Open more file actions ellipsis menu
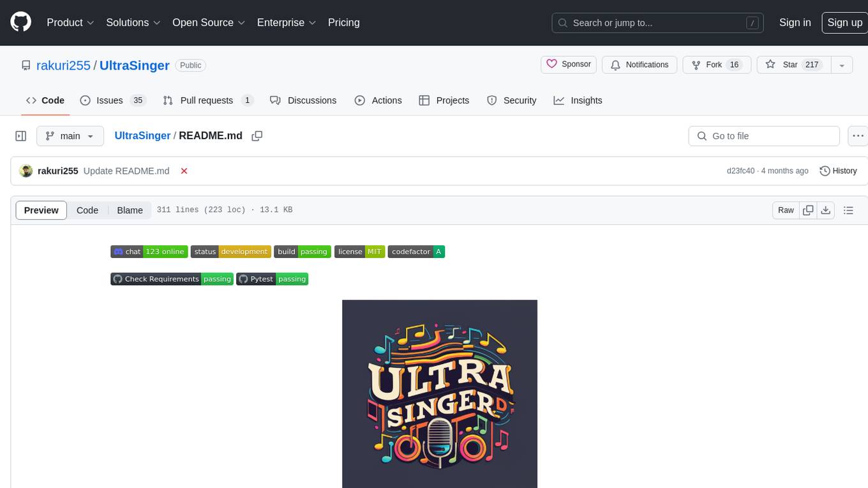 (x=858, y=136)
